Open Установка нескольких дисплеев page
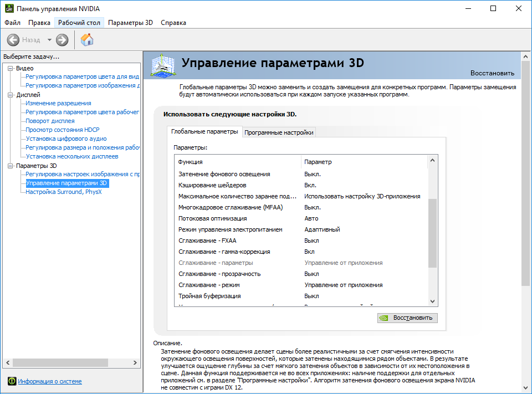The height and width of the screenshot is (394, 532). 72,156
